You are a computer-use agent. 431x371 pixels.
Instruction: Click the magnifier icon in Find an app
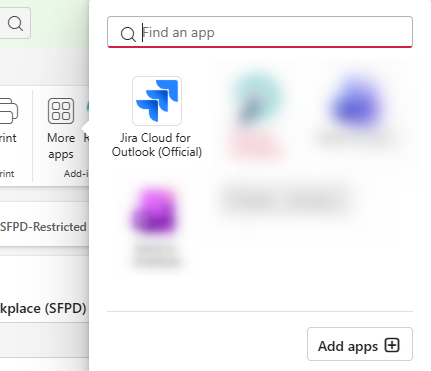[x=128, y=34]
